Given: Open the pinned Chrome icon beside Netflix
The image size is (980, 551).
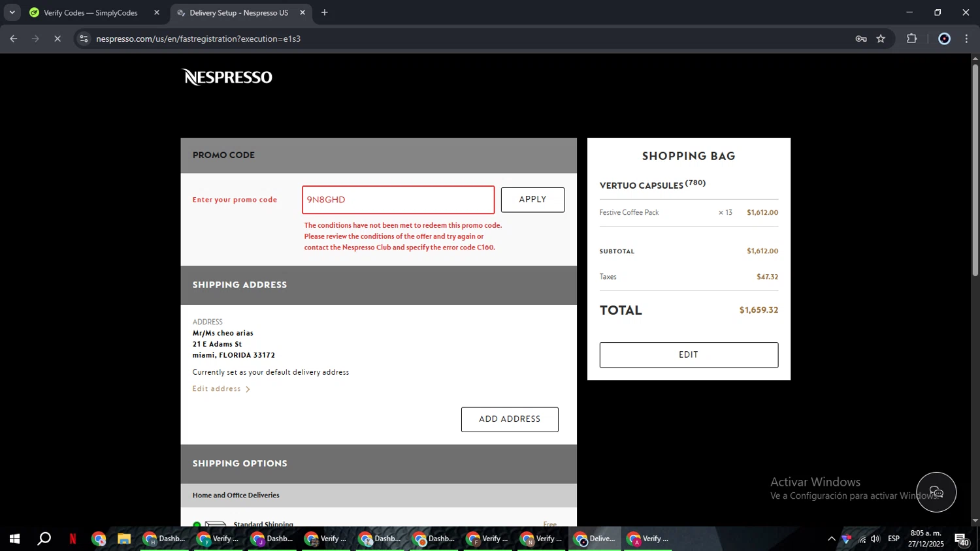Looking at the screenshot, I should tap(99, 539).
